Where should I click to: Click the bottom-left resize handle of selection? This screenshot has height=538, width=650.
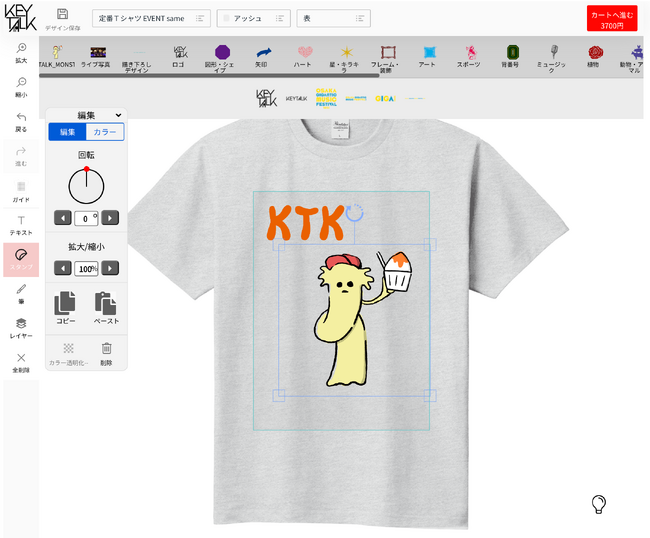click(279, 395)
